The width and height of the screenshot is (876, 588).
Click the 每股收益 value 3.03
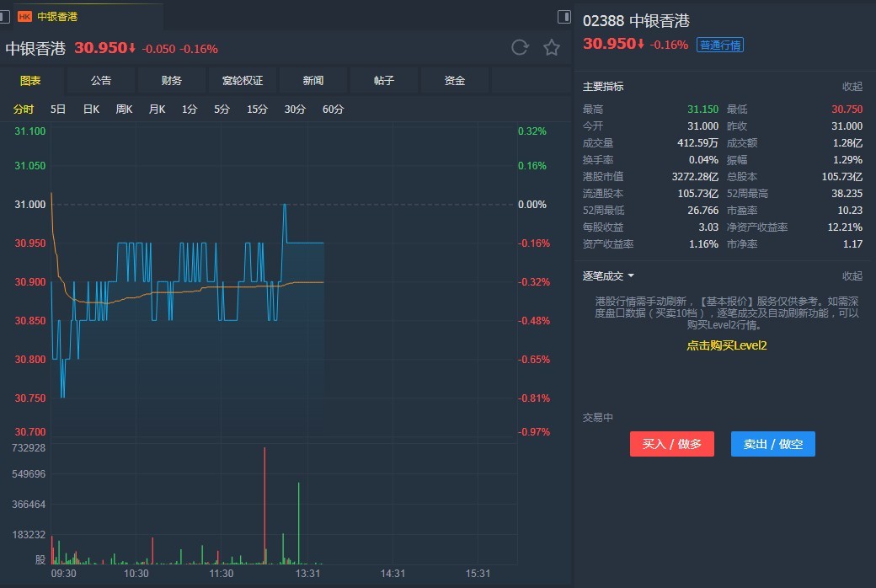(x=708, y=227)
